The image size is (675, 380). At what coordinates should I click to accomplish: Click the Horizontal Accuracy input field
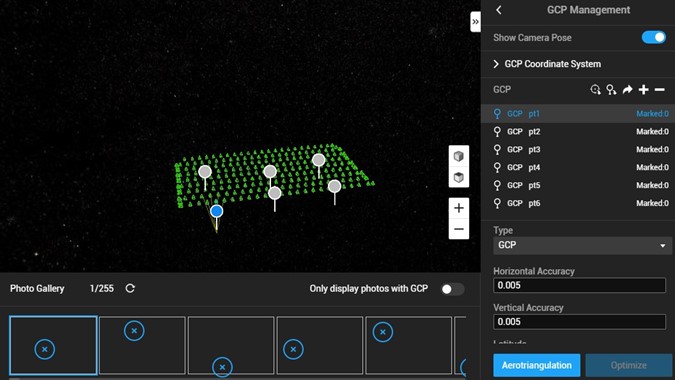[579, 285]
